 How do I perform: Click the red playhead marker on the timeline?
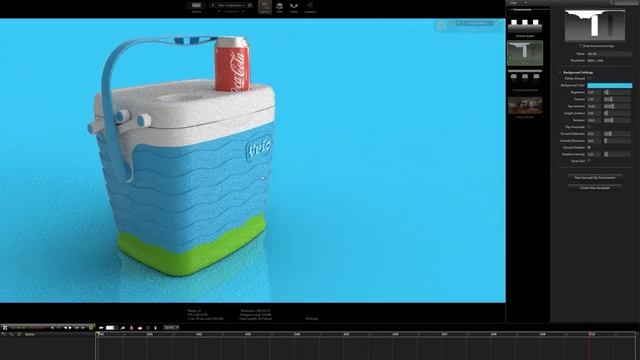(x=590, y=334)
